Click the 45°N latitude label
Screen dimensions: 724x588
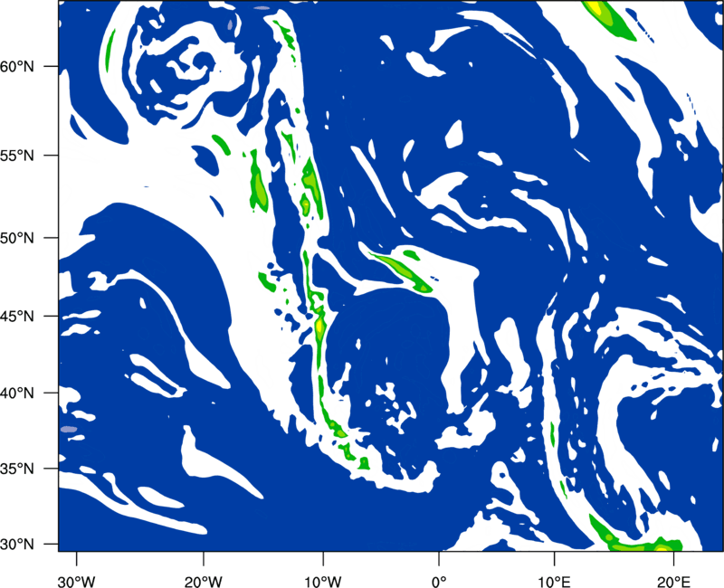pos(17,316)
